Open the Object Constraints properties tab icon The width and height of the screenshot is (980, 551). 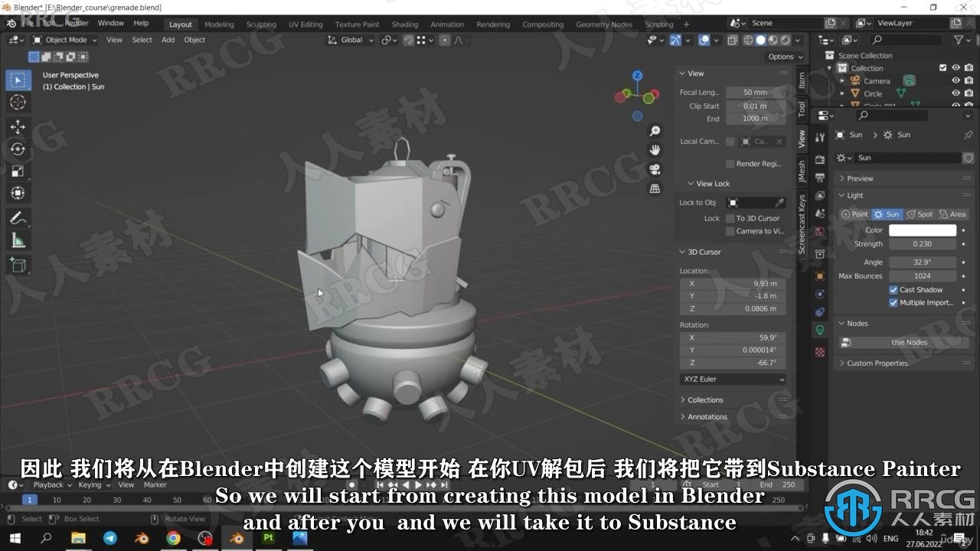(820, 312)
